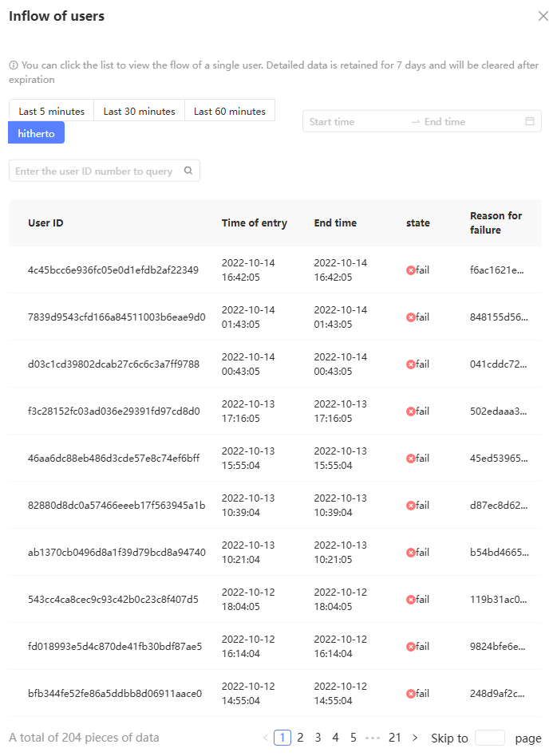Screen dimensions: 553x756
Task: Select the Last 60 minutes filter
Action: (230, 111)
